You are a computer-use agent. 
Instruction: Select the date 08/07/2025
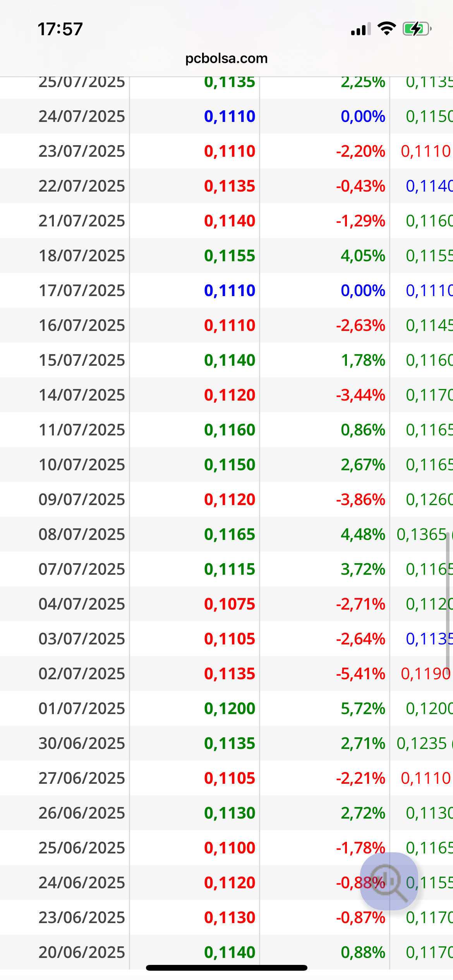pos(82,534)
